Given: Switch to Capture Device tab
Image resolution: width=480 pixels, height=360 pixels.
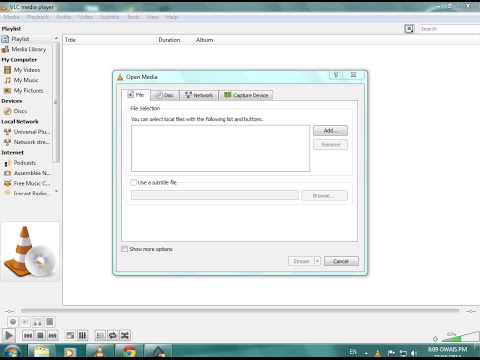Looking at the screenshot, I should point(246,95).
